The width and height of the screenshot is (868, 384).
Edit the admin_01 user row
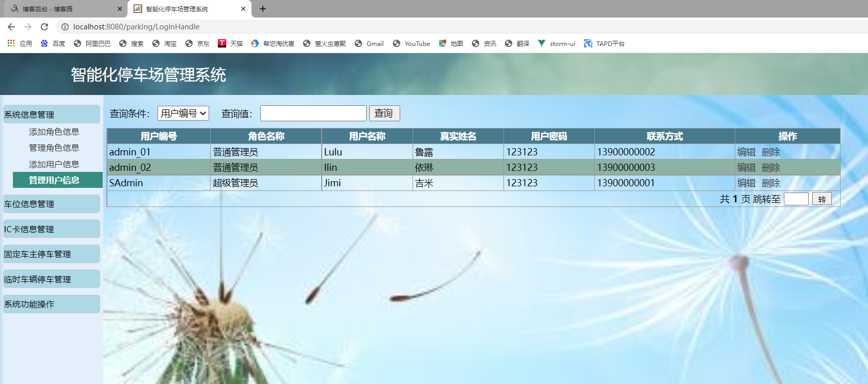pyautogui.click(x=746, y=152)
